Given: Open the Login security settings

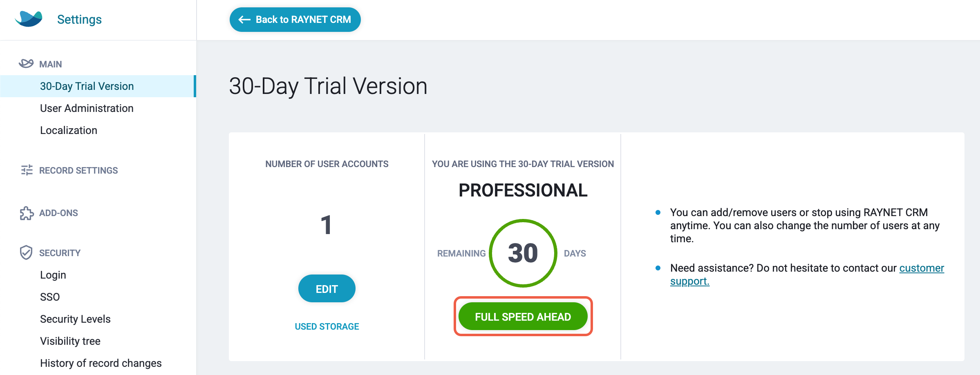Looking at the screenshot, I should pos(53,275).
